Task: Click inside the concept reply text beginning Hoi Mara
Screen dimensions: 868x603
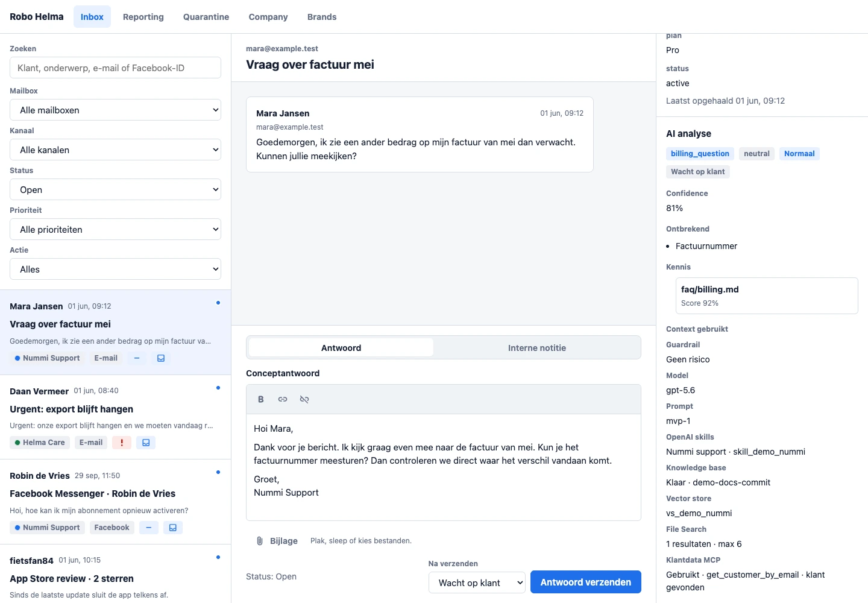Action: (x=444, y=467)
